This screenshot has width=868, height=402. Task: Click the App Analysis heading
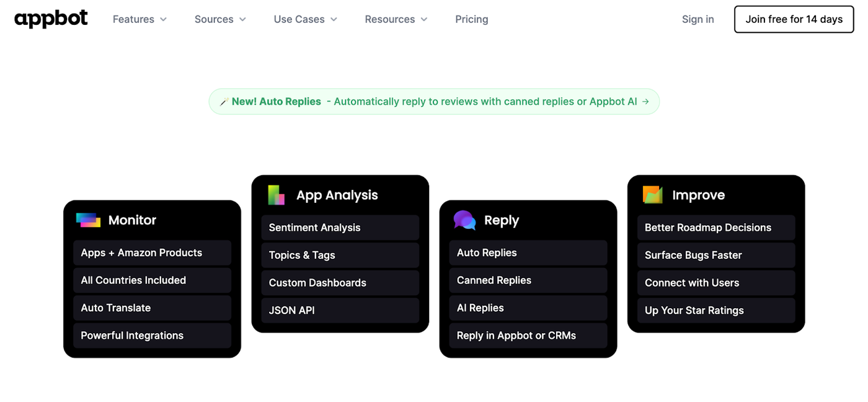(x=337, y=195)
